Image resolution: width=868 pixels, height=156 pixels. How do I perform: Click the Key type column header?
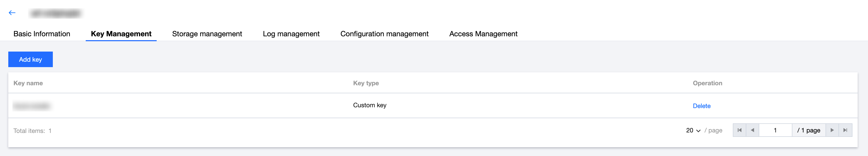tap(366, 83)
